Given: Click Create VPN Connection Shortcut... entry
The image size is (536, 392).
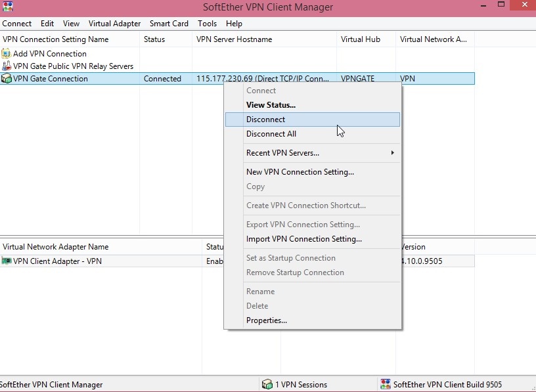Looking at the screenshot, I should pos(313,206).
